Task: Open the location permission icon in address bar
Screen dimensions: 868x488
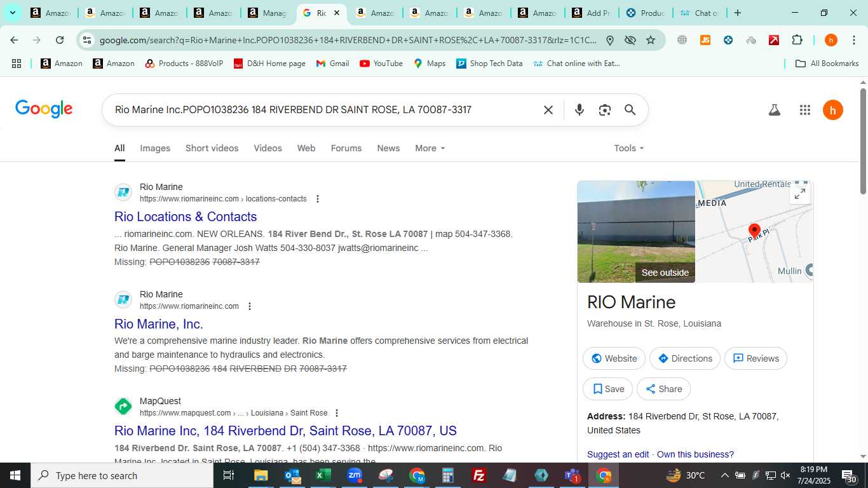Action: [610, 40]
